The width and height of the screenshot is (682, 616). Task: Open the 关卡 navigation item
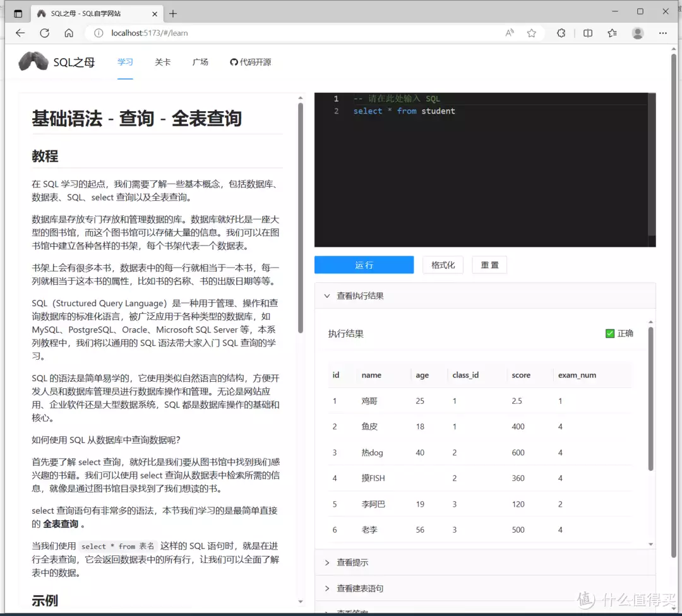point(163,62)
